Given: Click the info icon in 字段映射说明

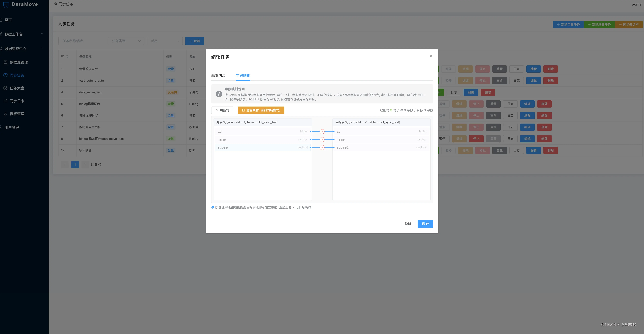Looking at the screenshot, I should point(219,94).
